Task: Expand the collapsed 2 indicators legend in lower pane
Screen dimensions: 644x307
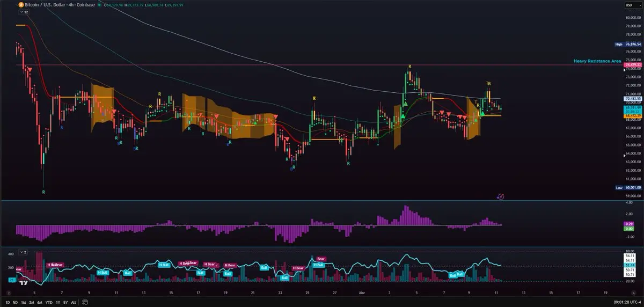Action: coord(22,252)
